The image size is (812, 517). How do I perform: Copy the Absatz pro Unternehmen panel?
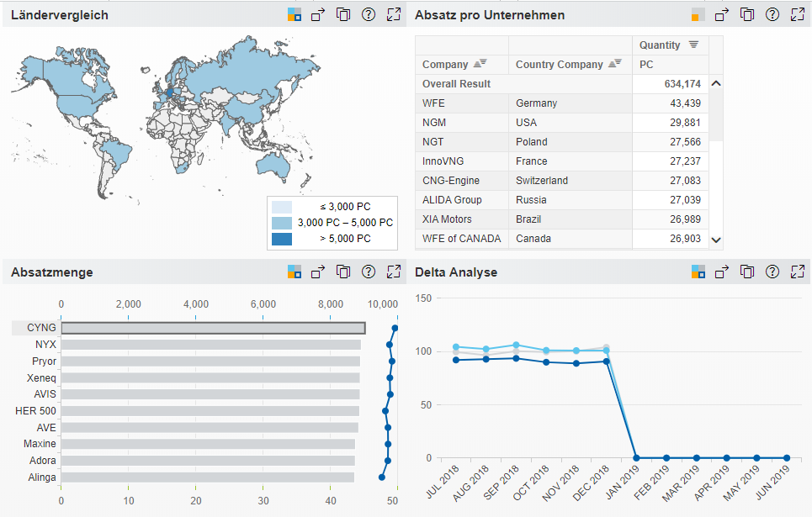pyautogui.click(x=747, y=15)
